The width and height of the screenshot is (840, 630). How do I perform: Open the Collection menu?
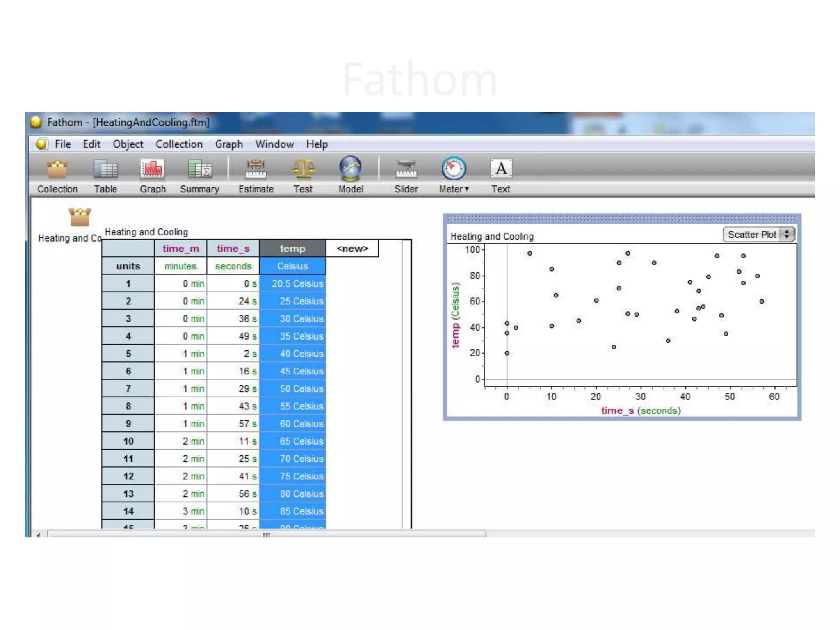pyautogui.click(x=179, y=144)
